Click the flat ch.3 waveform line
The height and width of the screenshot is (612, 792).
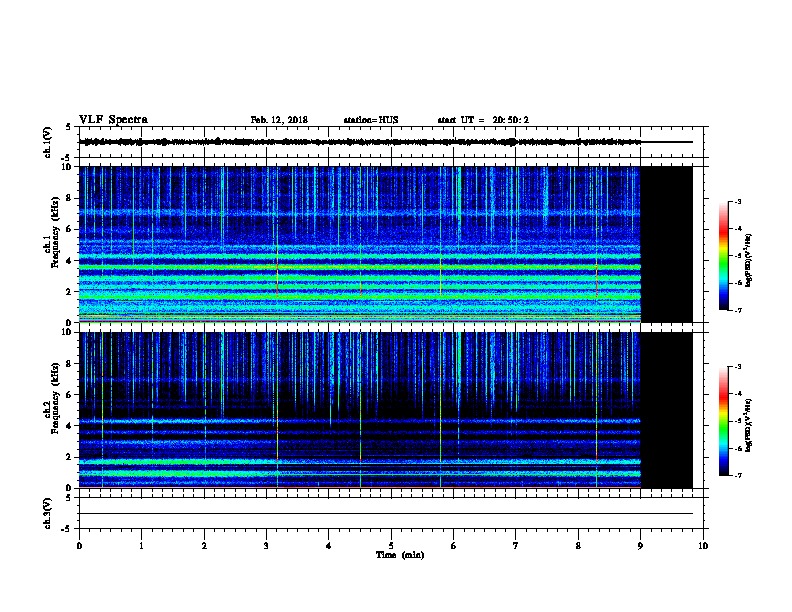tap(386, 514)
